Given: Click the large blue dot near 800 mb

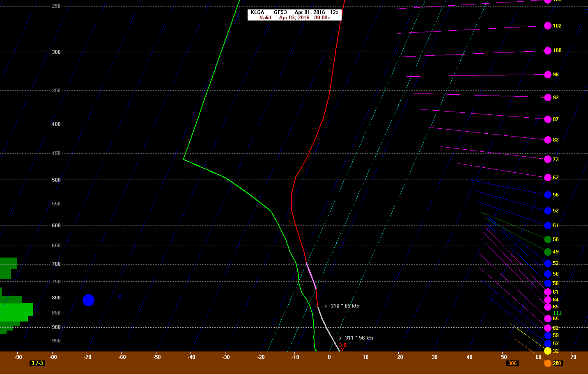Looking at the screenshot, I should click(88, 300).
